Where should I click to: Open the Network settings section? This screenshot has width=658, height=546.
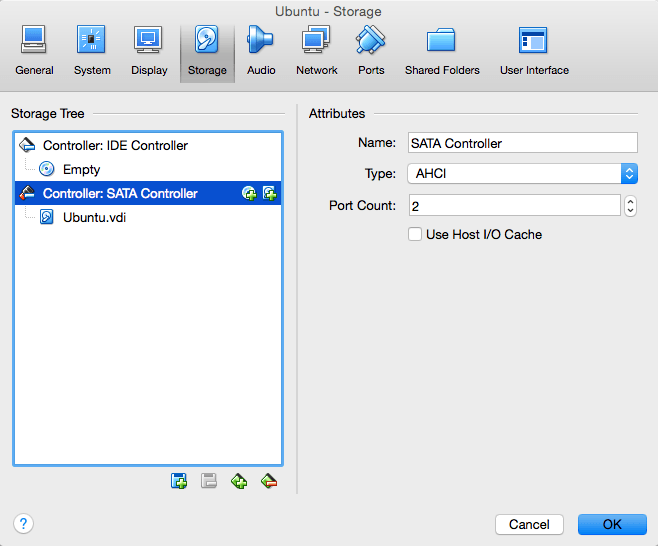[316, 51]
